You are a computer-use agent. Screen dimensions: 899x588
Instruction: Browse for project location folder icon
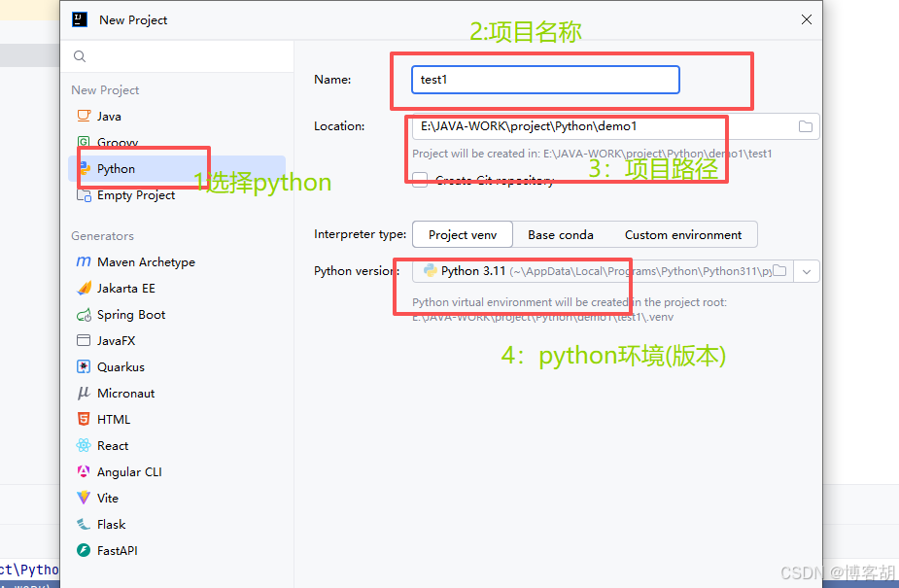click(806, 126)
